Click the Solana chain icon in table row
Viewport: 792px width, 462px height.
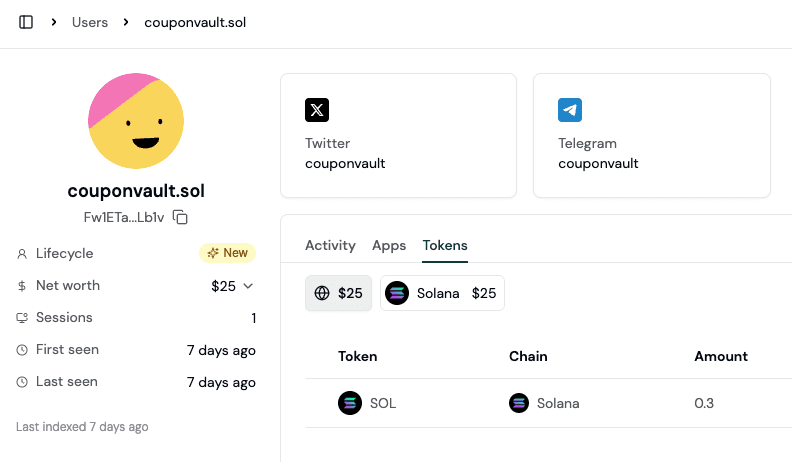click(x=519, y=404)
